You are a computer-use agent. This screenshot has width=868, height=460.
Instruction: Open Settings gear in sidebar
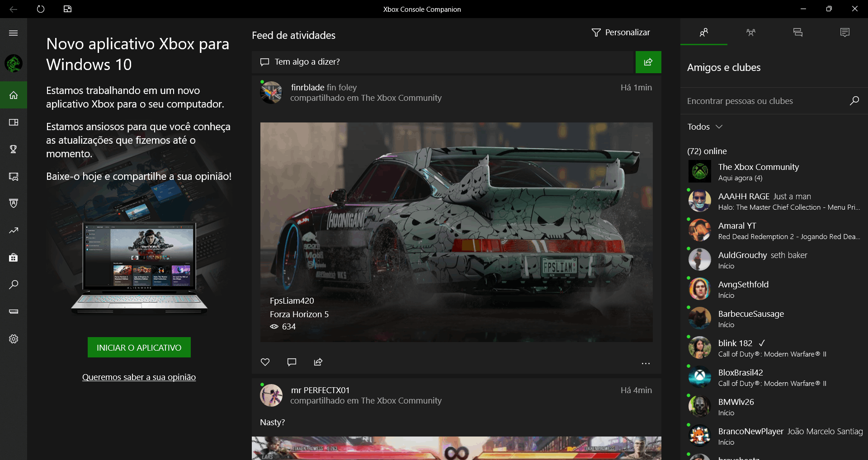(14, 339)
